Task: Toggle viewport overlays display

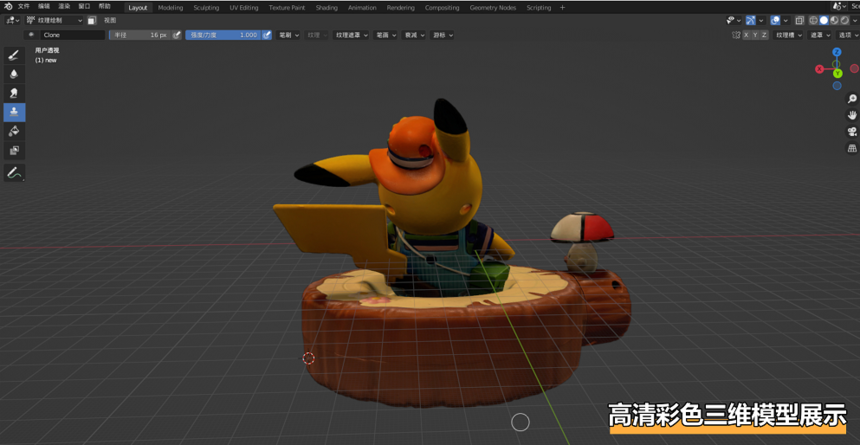Action: point(776,20)
